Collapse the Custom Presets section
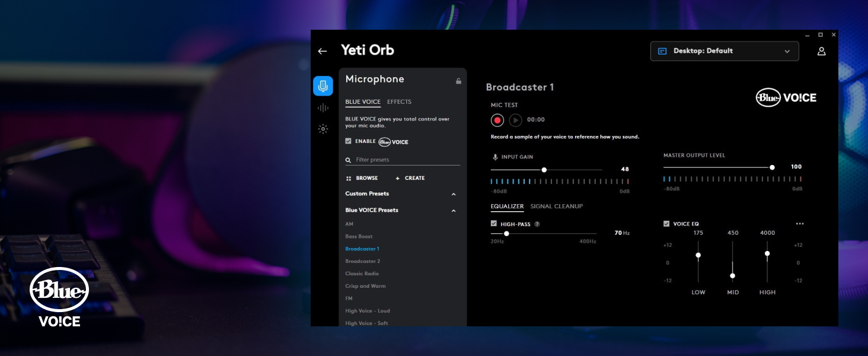The image size is (868, 356). click(454, 194)
